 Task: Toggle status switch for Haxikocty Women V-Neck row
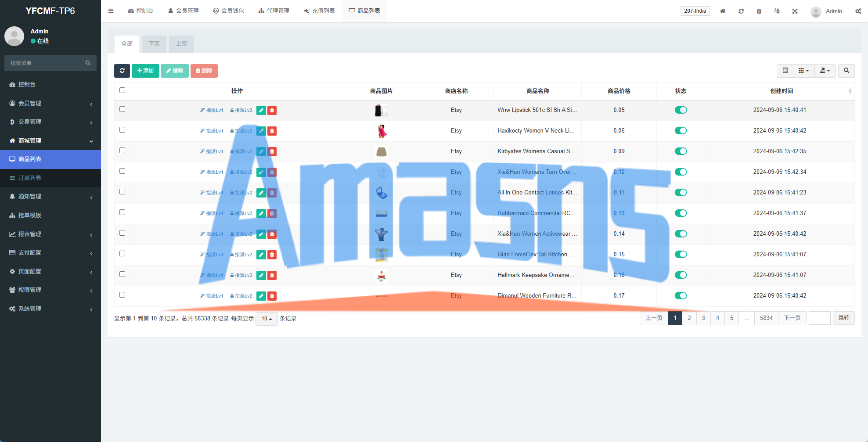pos(681,131)
